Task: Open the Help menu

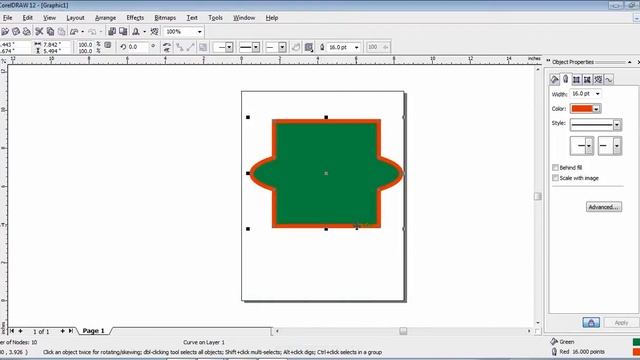Action: [272, 18]
